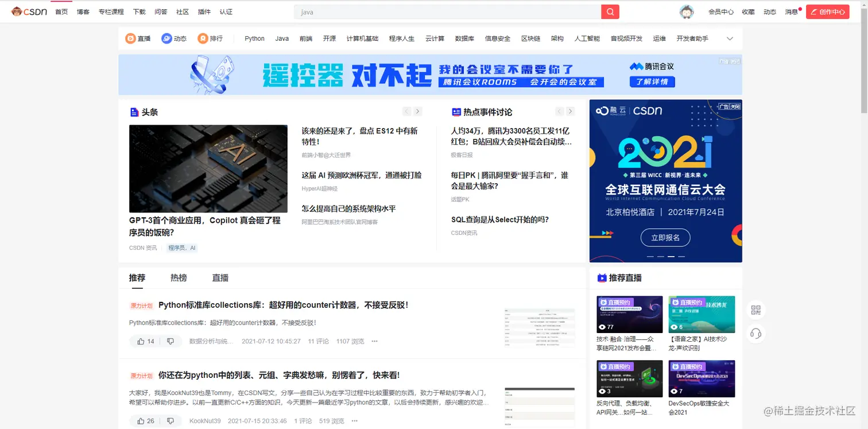The width and height of the screenshot is (868, 429).
Task: Open 反向代理、负载均衡 live thumbnail
Action: [x=629, y=378]
